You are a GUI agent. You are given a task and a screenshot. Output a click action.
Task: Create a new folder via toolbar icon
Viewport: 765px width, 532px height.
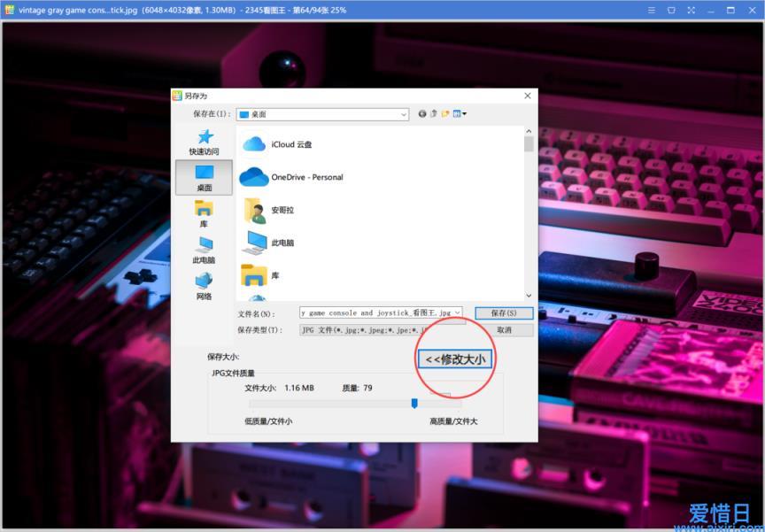pos(445,114)
